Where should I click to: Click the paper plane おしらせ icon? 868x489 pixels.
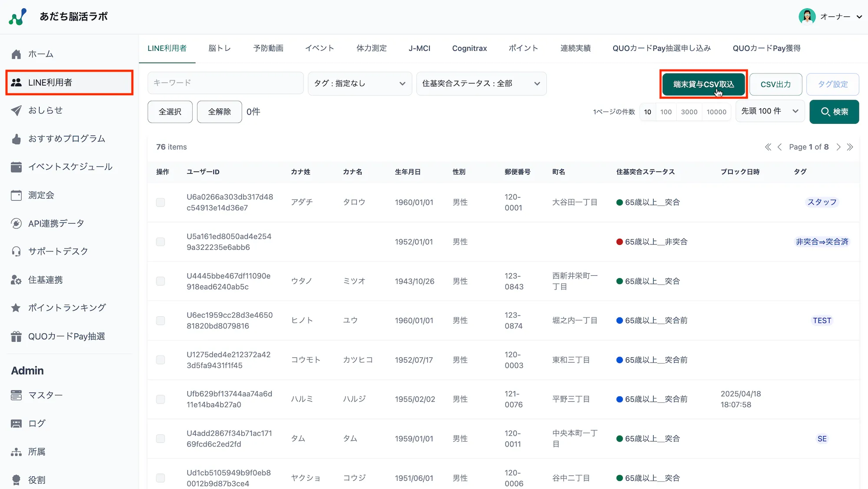click(x=16, y=110)
